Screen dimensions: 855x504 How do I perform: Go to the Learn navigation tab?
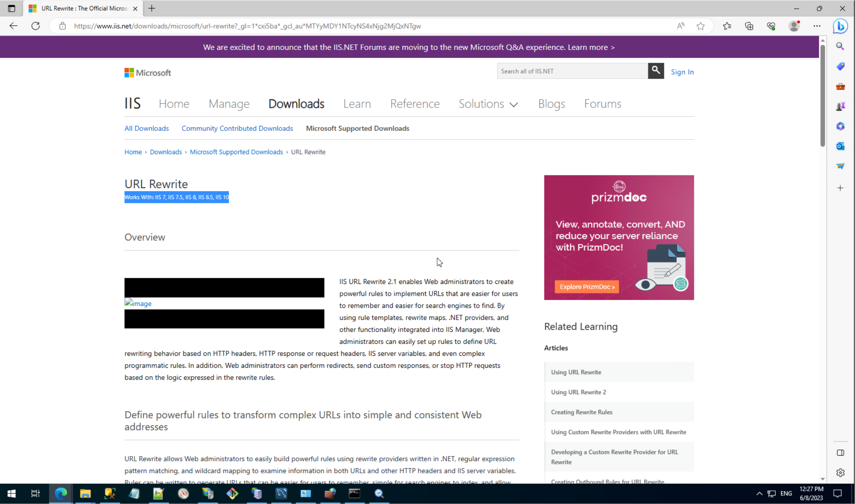point(357,104)
